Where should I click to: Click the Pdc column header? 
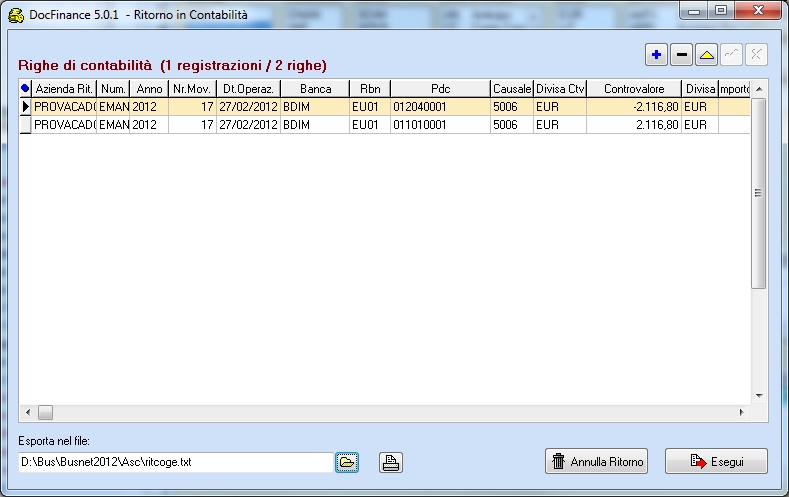pos(440,89)
